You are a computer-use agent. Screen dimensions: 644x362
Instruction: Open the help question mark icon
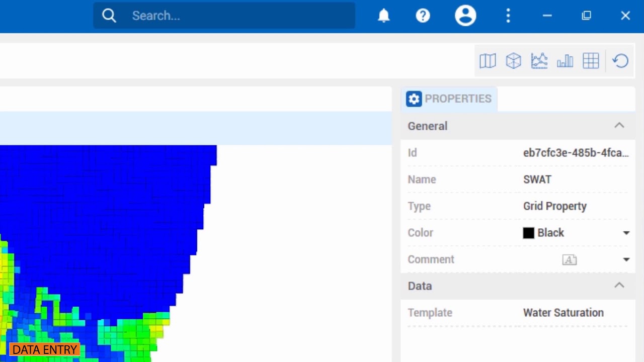click(x=423, y=16)
